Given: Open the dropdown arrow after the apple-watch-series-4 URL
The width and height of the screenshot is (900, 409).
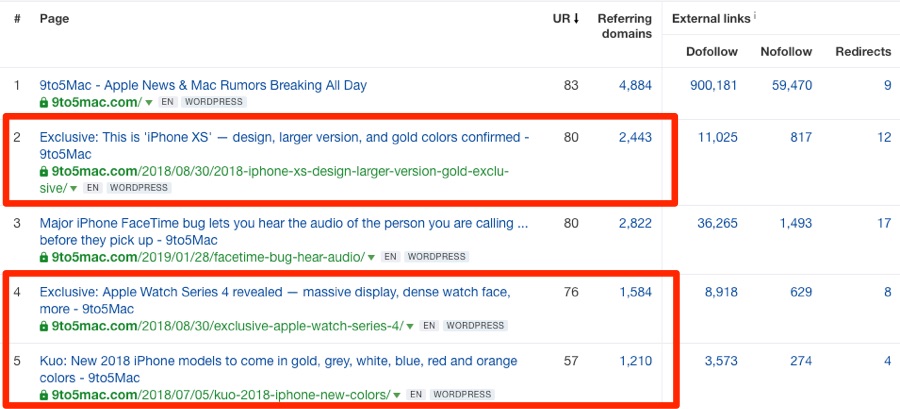Looking at the screenshot, I should (x=410, y=326).
